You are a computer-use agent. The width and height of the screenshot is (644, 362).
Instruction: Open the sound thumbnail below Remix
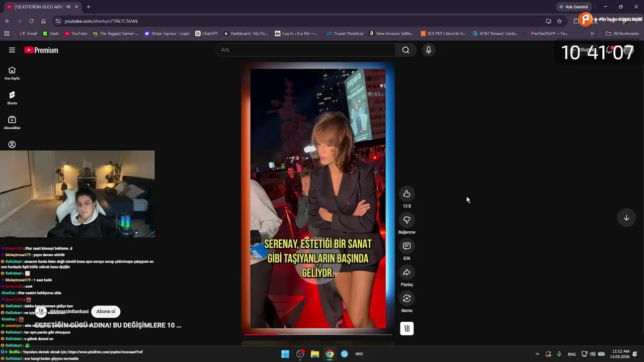(407, 328)
